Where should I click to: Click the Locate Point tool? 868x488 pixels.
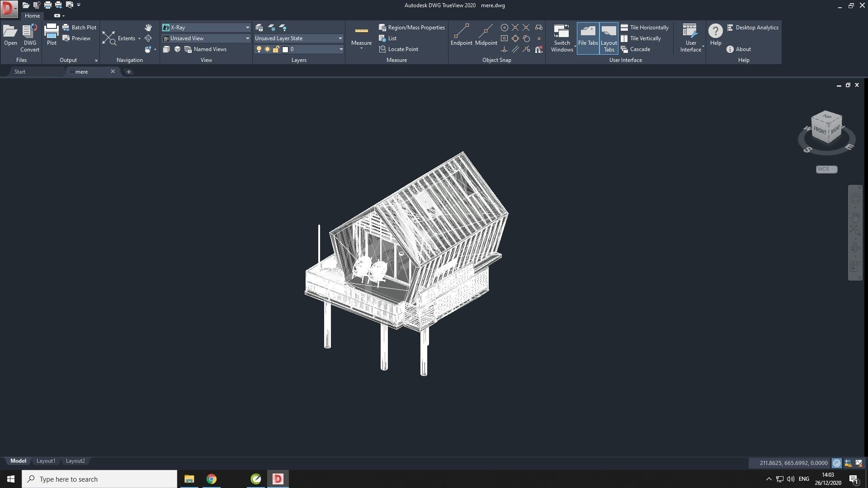[x=398, y=49]
